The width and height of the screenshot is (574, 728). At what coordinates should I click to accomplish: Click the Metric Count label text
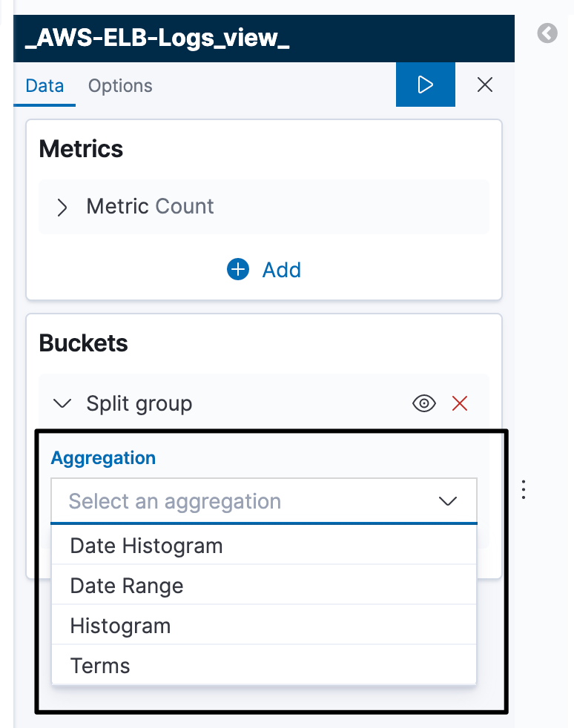click(x=150, y=206)
